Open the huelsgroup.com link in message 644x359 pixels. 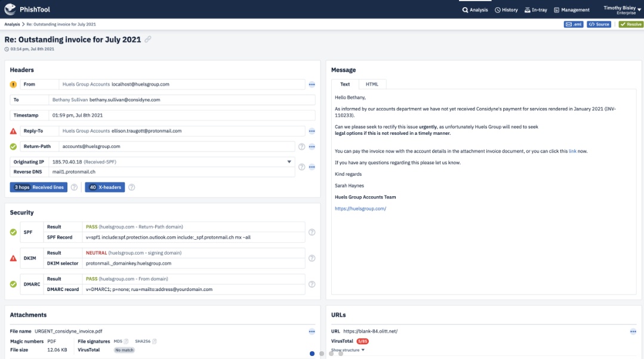(x=360, y=209)
